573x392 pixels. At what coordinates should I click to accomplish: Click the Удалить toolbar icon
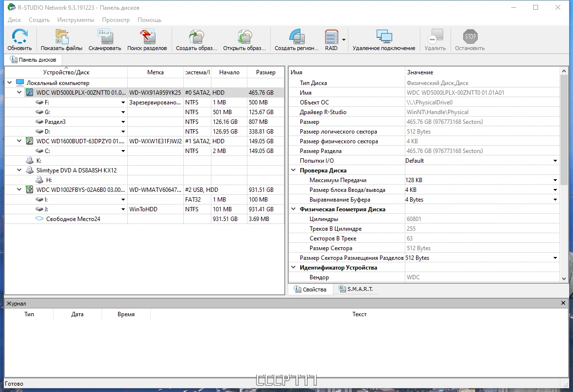pos(435,37)
